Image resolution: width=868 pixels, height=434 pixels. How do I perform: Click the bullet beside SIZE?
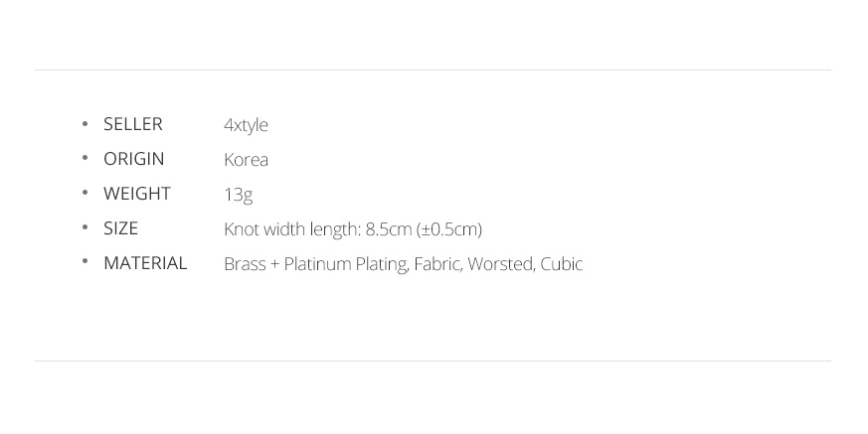(86, 228)
